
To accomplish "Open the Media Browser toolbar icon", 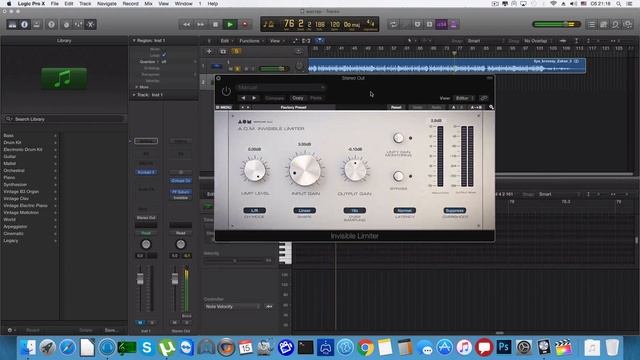I will tap(628, 24).
